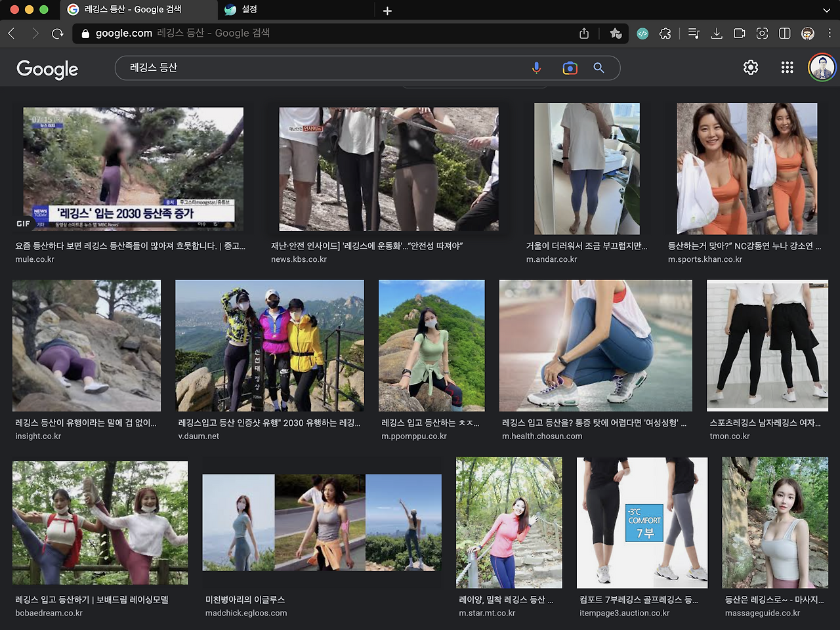Expand the tab list chevron
This screenshot has height=630, width=840.
[x=826, y=10]
